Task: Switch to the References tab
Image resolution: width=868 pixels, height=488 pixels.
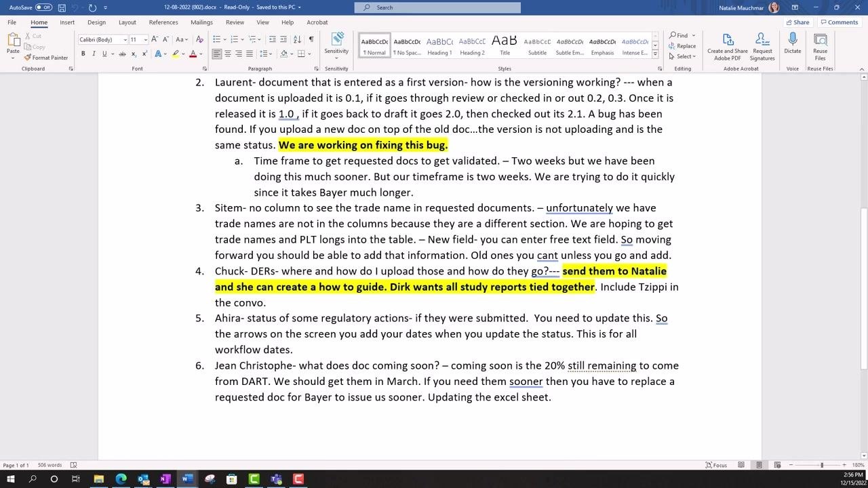Action: coord(163,22)
